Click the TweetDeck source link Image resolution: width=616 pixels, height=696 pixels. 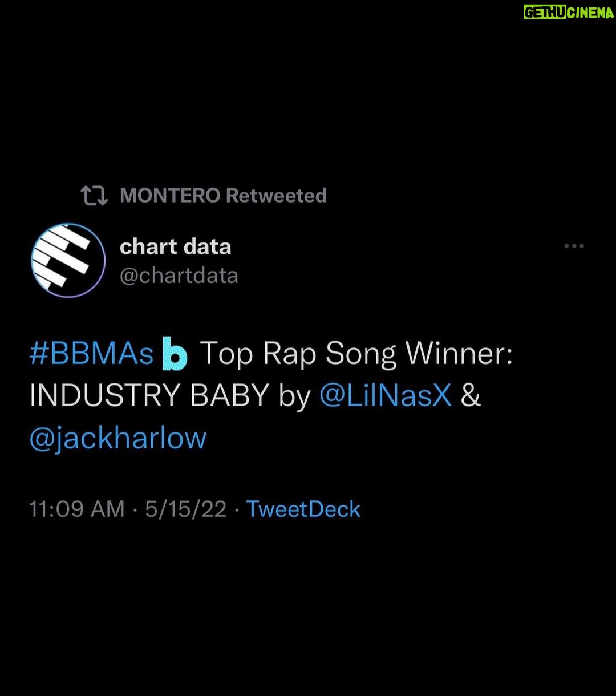click(303, 509)
